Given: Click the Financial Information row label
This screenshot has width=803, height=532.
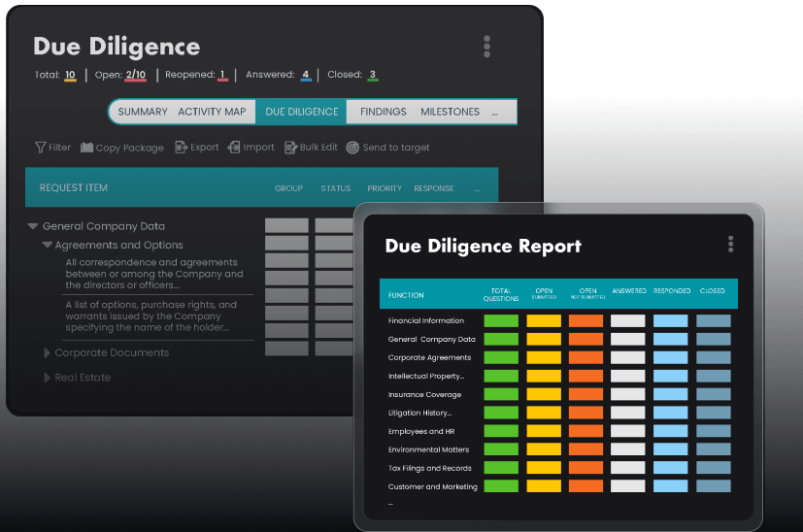Looking at the screenshot, I should [426, 321].
